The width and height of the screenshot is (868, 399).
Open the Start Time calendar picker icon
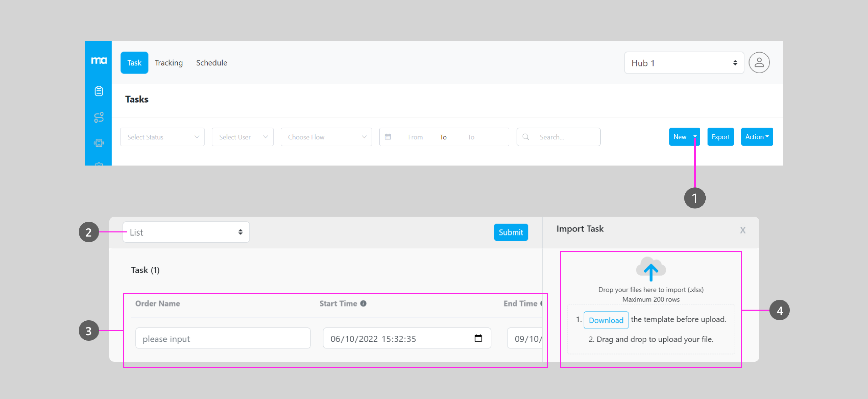(478, 338)
